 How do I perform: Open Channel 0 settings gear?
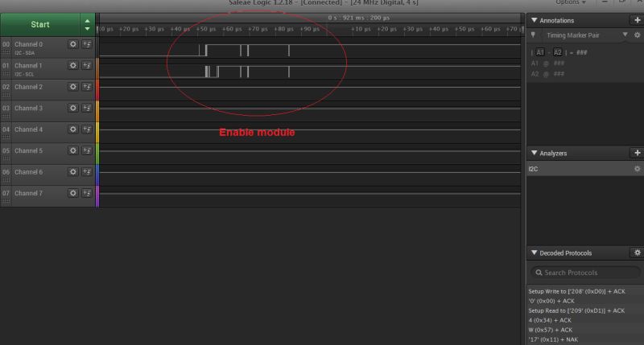pyautogui.click(x=73, y=44)
